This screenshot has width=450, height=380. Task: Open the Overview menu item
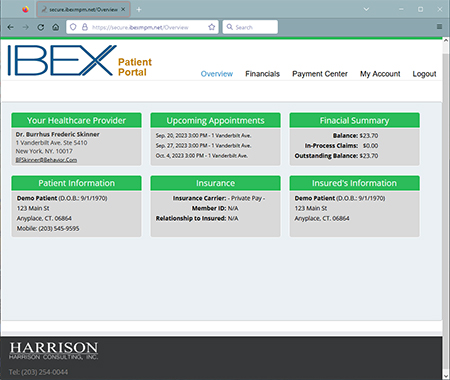click(x=217, y=74)
